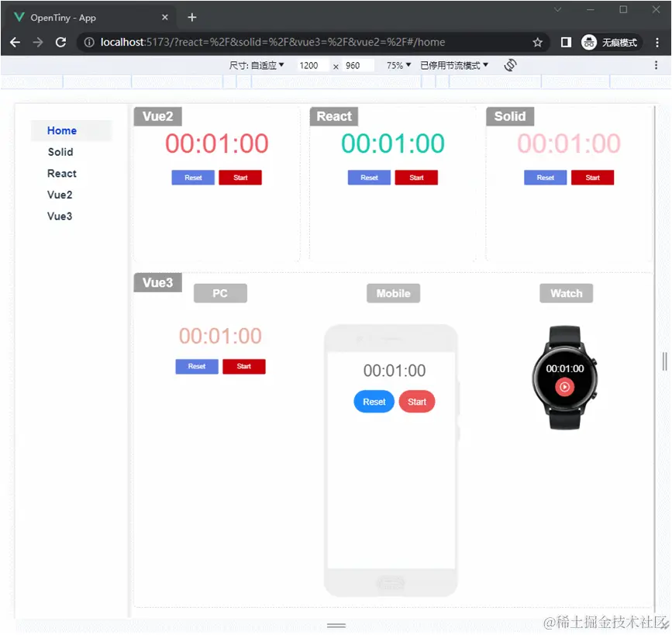Go back with the browser back arrow

(x=15, y=42)
